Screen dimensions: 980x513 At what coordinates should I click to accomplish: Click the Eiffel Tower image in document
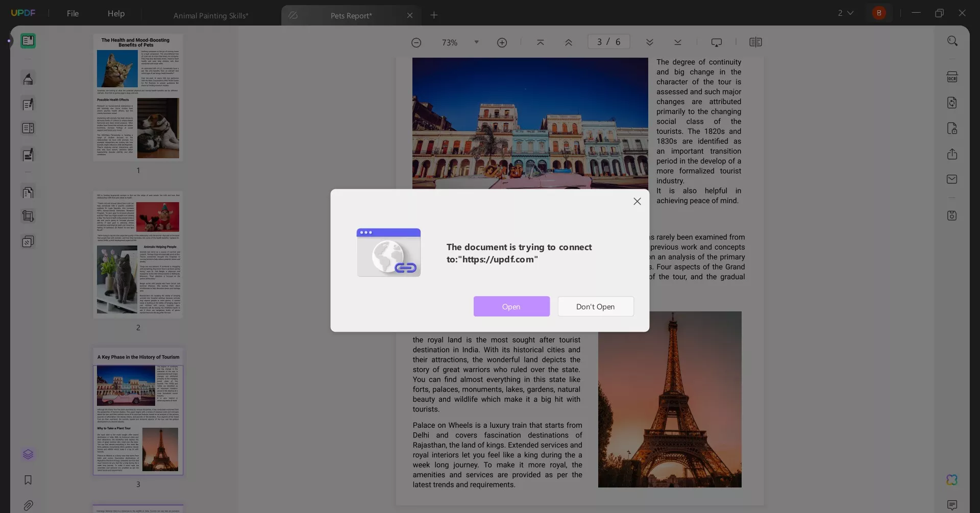(x=670, y=399)
